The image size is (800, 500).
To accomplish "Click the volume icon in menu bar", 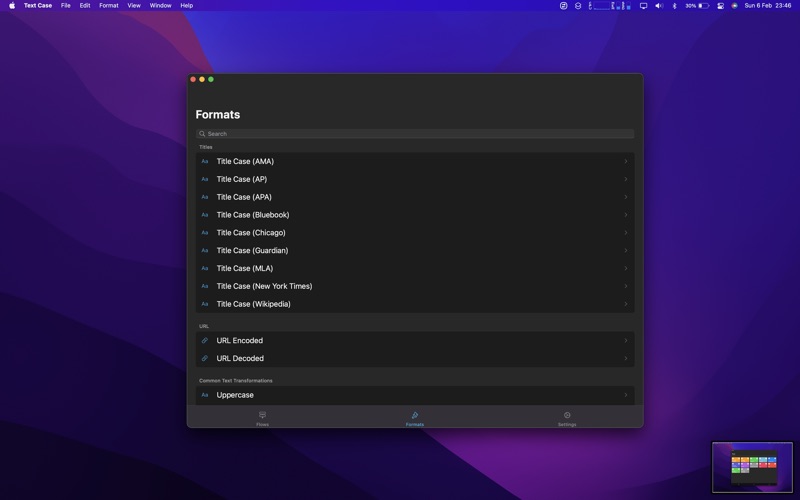I will click(x=659, y=6).
